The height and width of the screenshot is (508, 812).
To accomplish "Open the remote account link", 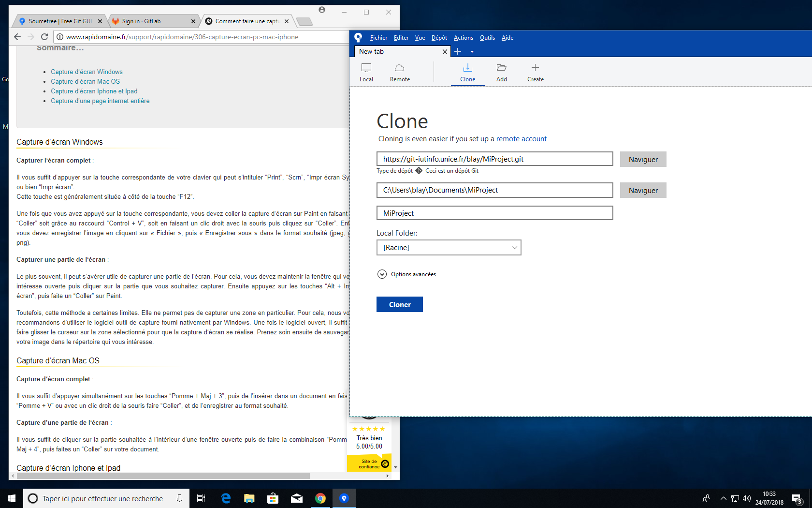I will coord(522,139).
